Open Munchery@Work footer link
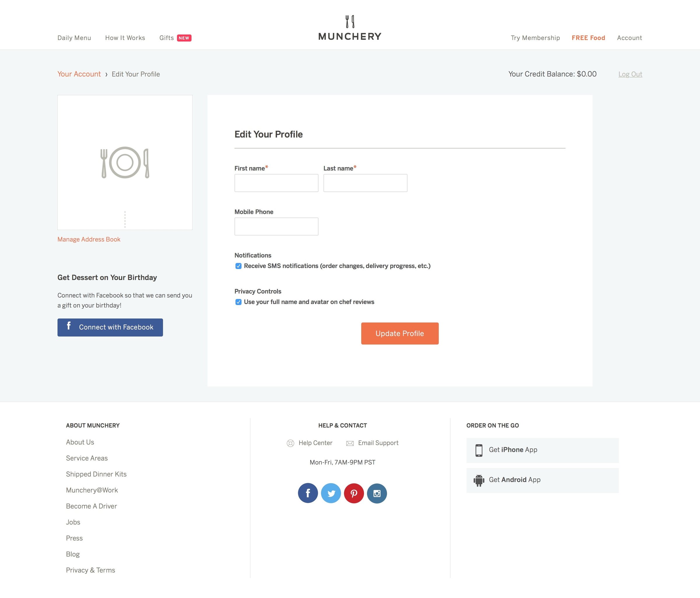Viewport: 700px width, 598px height. [92, 490]
